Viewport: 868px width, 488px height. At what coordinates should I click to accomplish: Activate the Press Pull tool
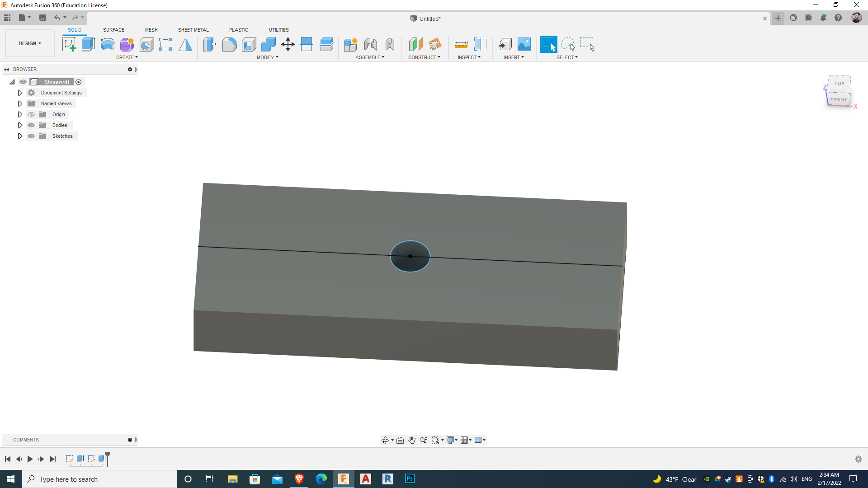(x=210, y=44)
